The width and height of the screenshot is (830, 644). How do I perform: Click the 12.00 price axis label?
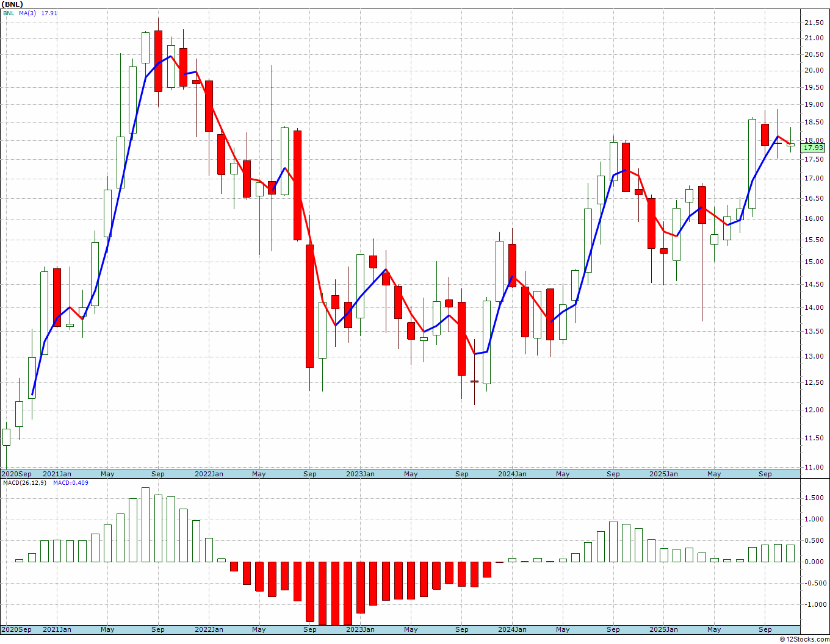(814, 410)
